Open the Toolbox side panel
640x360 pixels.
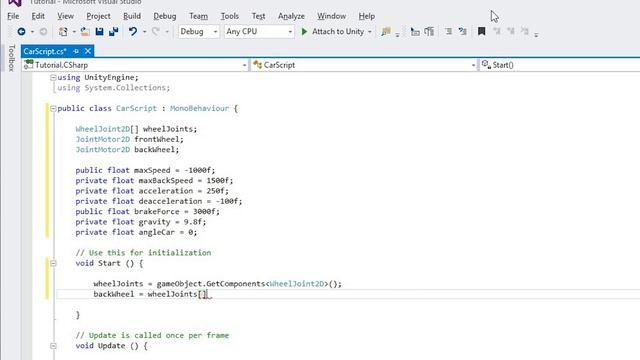point(11,58)
